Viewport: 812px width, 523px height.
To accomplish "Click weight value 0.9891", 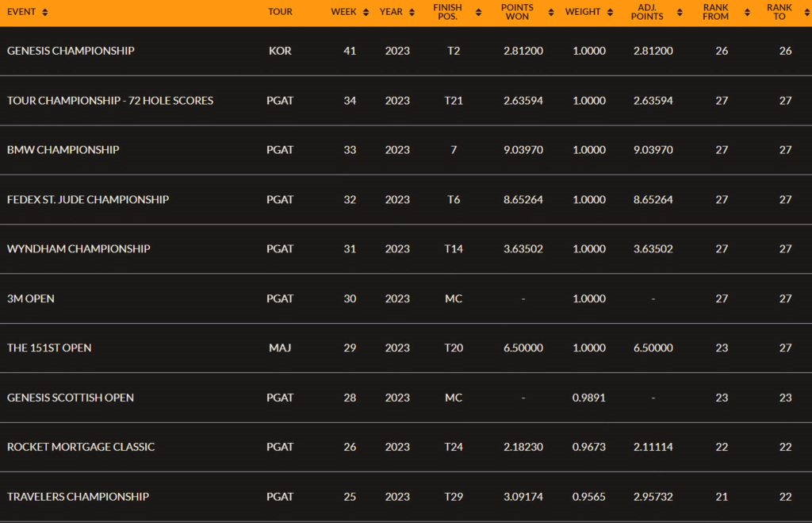I will 589,398.
